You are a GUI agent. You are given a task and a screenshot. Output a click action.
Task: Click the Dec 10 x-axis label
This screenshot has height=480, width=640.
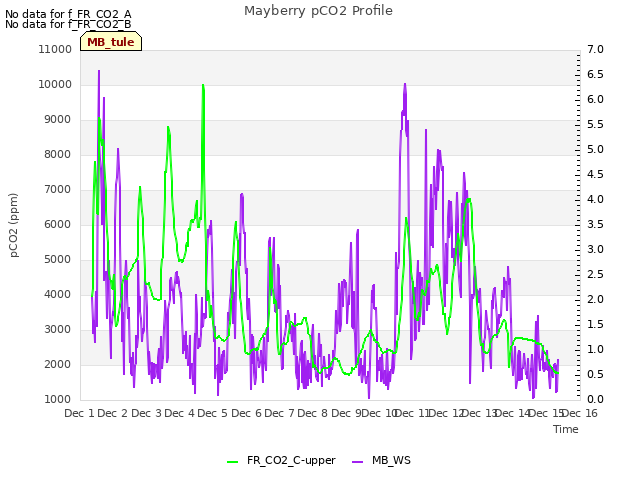point(380,413)
